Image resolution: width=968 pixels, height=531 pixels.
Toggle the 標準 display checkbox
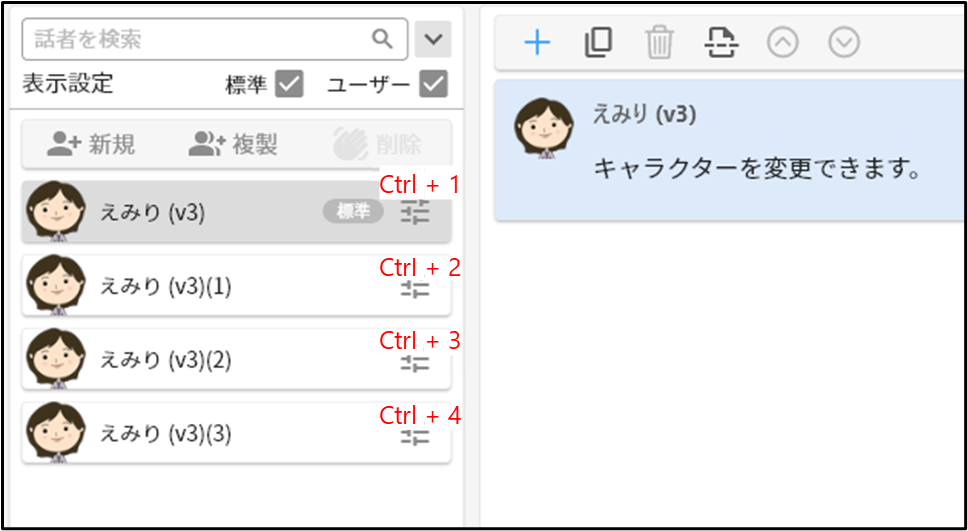coord(289,84)
